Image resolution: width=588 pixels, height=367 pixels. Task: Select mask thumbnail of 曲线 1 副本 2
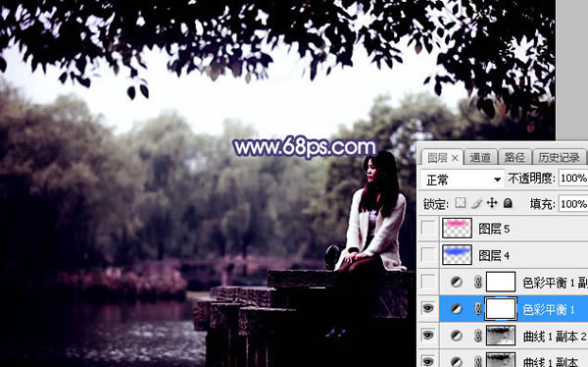coord(501,336)
